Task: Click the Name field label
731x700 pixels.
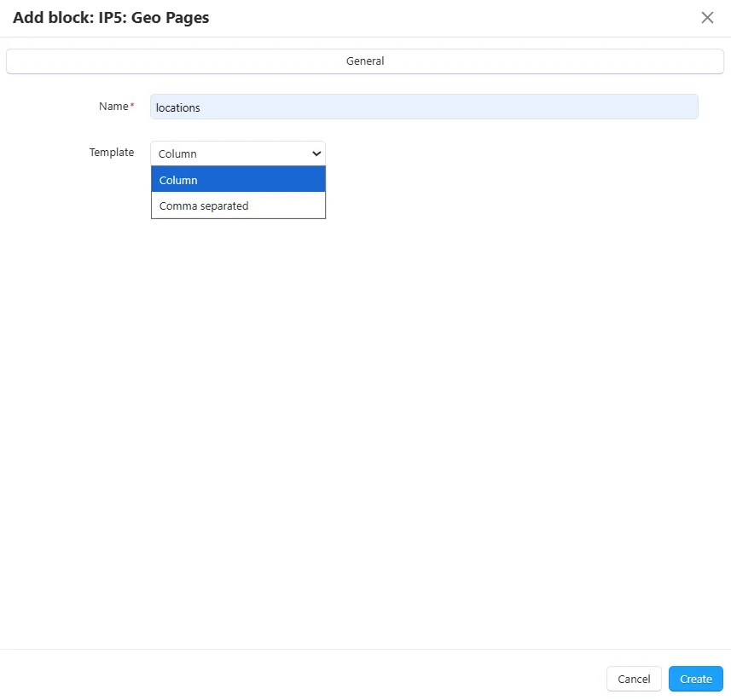Action: [116, 107]
